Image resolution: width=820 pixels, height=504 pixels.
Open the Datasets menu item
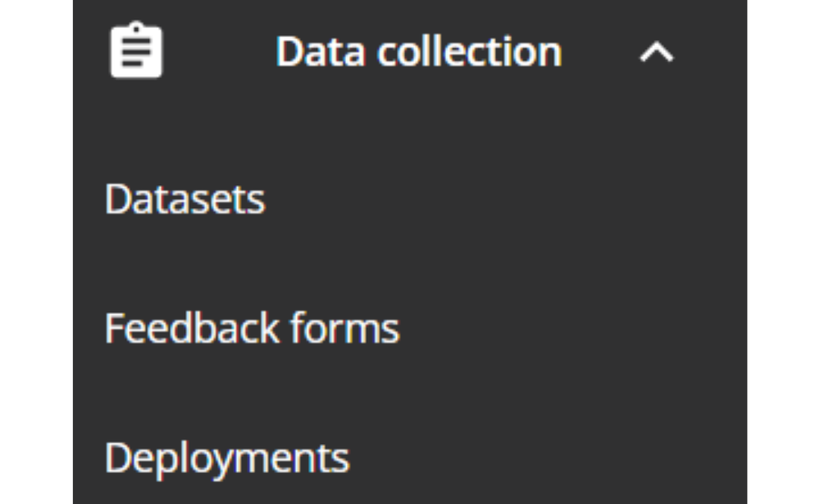(x=184, y=198)
